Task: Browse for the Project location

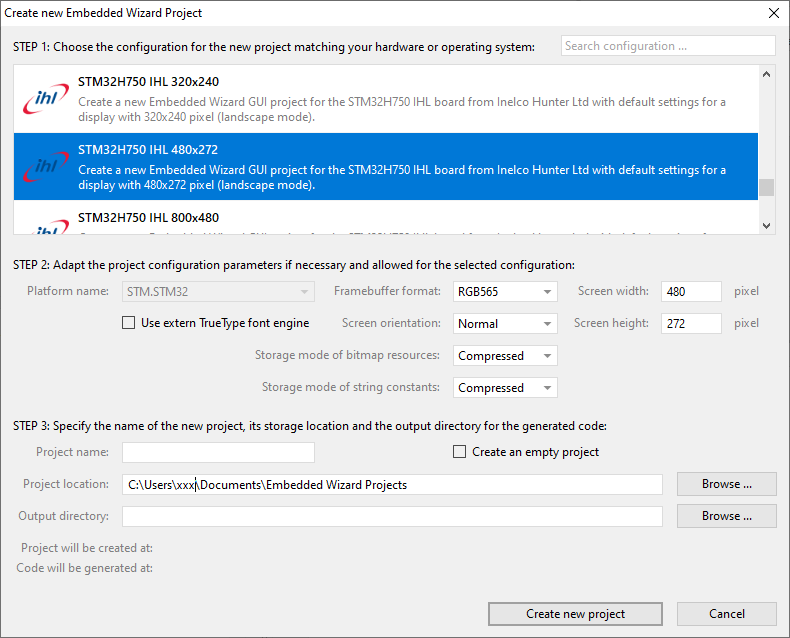Action: tap(726, 484)
